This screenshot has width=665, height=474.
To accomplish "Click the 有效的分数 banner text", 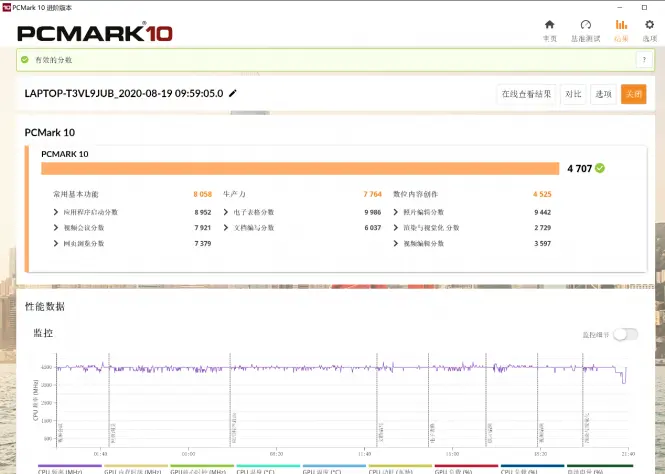I will 53,60.
